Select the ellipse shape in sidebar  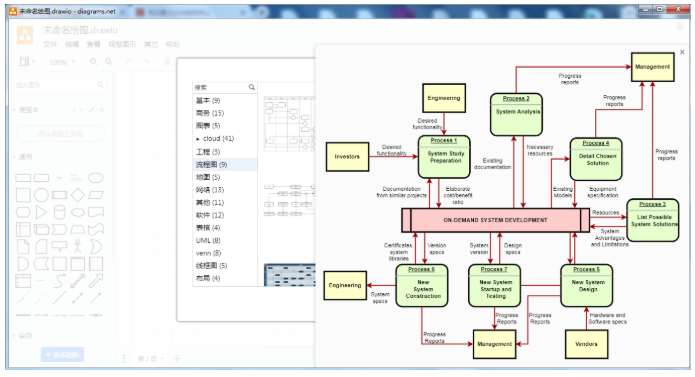[x=96, y=178]
